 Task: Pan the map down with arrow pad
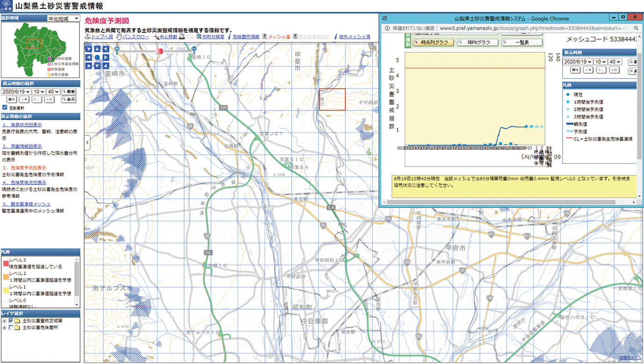[x=97, y=66]
